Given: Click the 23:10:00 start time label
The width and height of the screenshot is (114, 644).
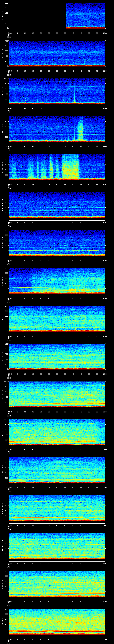Looking at the screenshot, I should pos(9,71).
